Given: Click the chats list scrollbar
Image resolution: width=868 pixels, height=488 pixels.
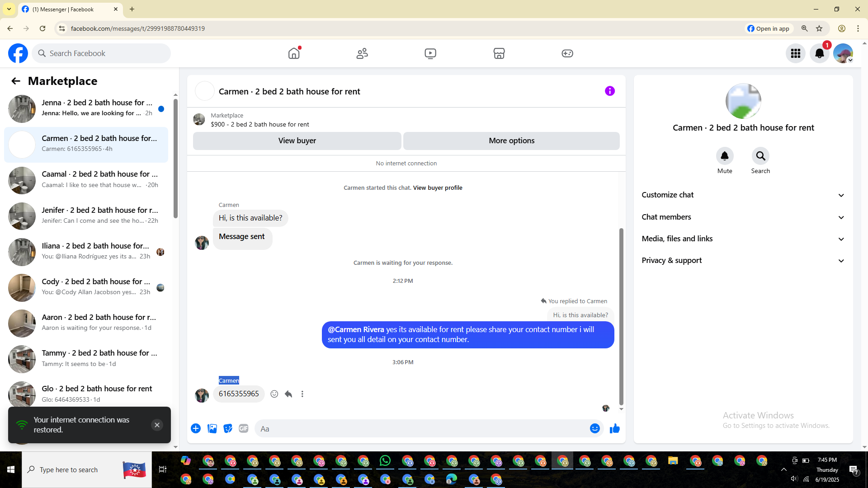Looking at the screenshot, I should pos(175,158).
